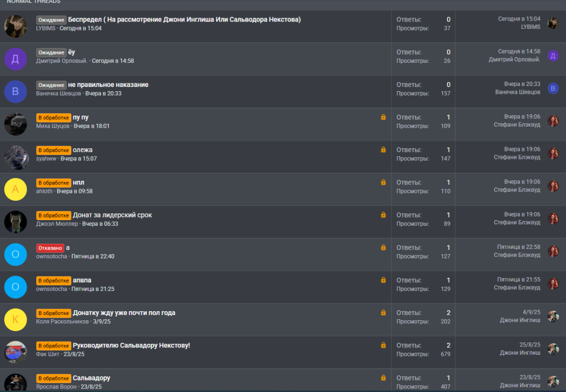The width and height of the screenshot is (566, 392).
Task: Click the lock icon on the Отказано thread
Action: [x=383, y=247]
